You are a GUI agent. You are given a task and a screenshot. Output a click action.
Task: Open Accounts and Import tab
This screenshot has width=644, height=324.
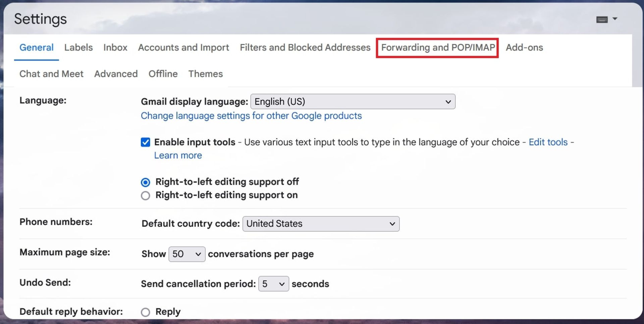click(x=183, y=48)
